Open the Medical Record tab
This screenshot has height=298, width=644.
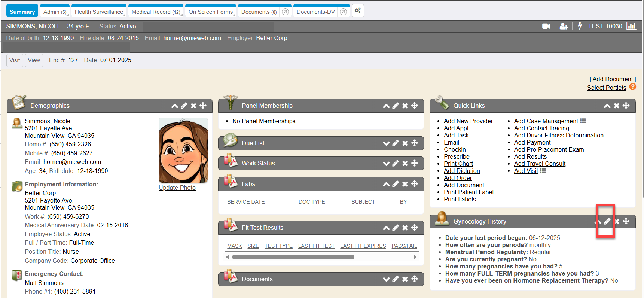click(155, 12)
